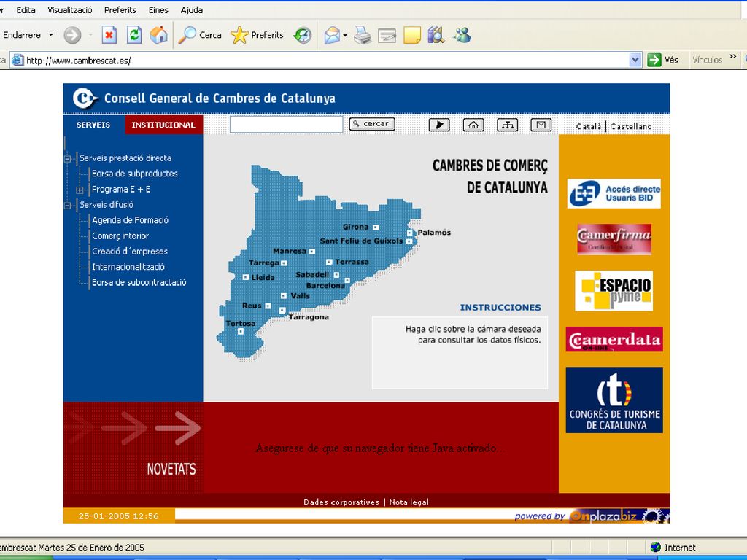
Task: Open Congrés de Turisme de Catalunya banner
Action: point(614,400)
